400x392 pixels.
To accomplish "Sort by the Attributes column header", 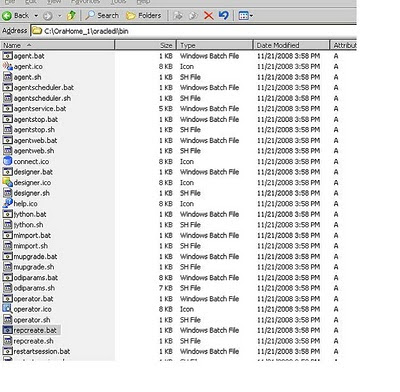I will click(343, 45).
